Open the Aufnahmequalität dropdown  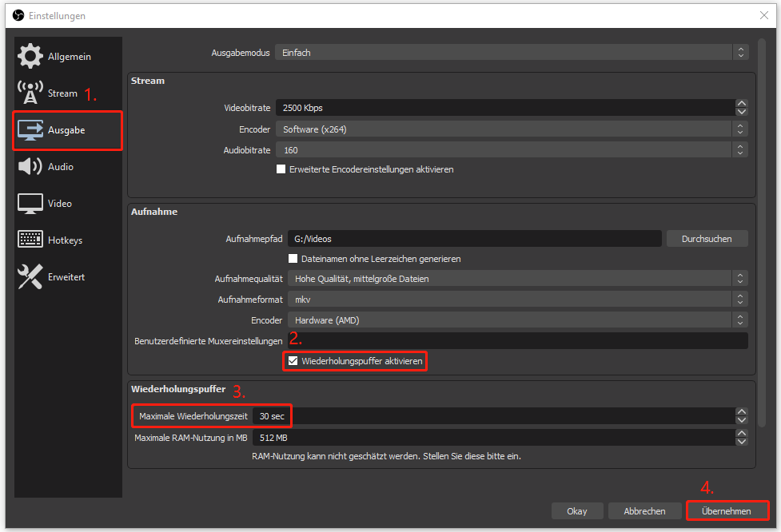[x=517, y=279]
